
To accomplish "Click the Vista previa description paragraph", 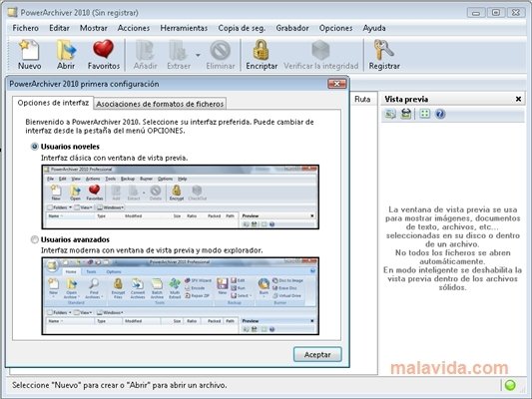I will [452, 248].
